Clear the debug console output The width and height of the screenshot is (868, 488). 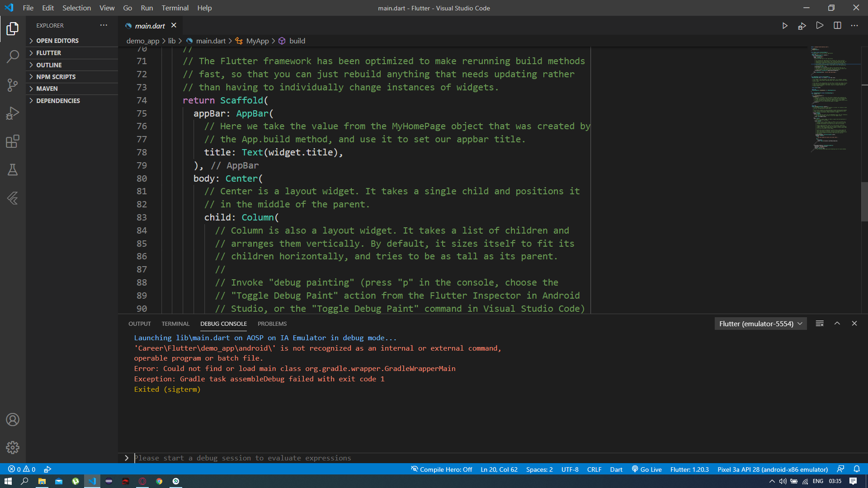(820, 324)
